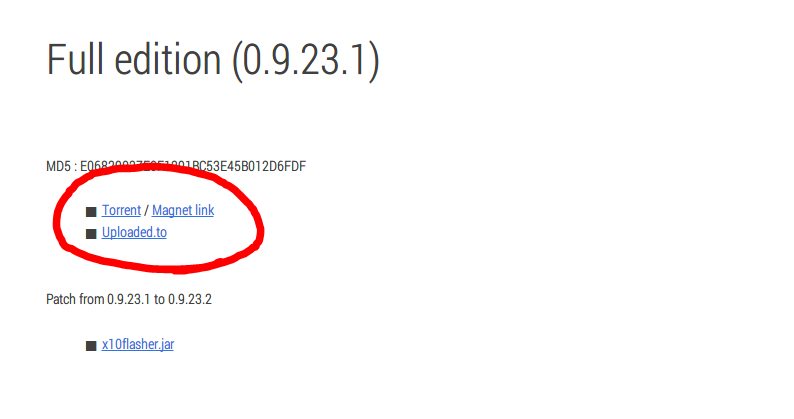Click the word from in the patch line
794x419 pixels.
[x=92, y=299]
